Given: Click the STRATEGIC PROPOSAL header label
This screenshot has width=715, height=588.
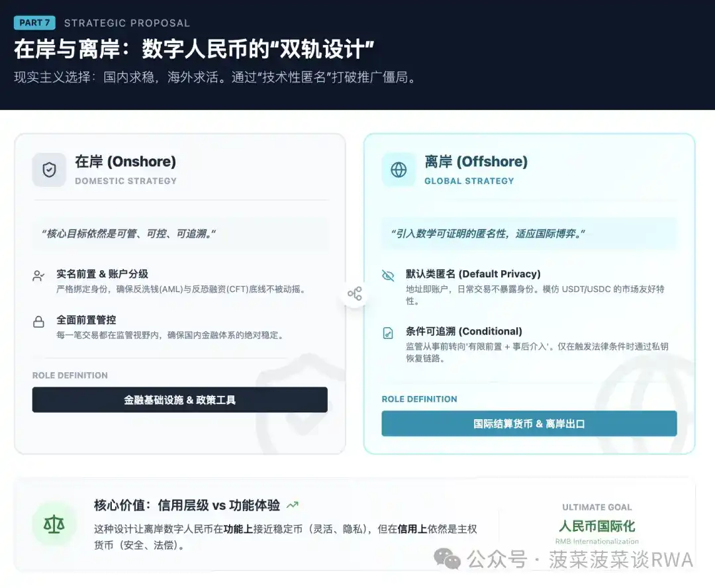Looking at the screenshot, I should point(127,23).
